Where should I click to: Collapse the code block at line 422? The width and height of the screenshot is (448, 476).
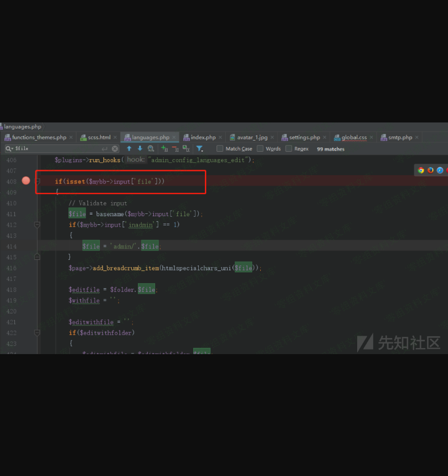point(37,332)
